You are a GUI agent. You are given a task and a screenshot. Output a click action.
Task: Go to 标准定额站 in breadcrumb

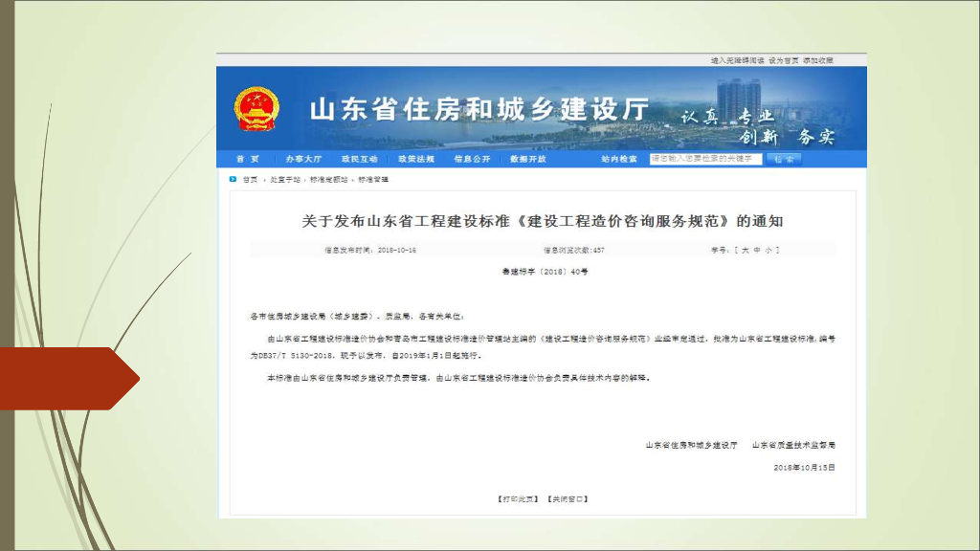pyautogui.click(x=329, y=179)
